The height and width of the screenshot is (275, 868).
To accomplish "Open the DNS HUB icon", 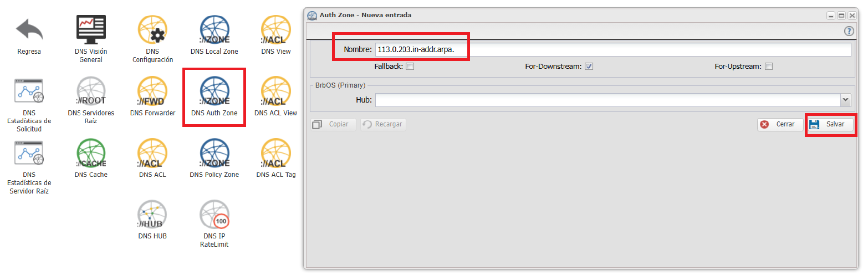I will pos(152,215).
